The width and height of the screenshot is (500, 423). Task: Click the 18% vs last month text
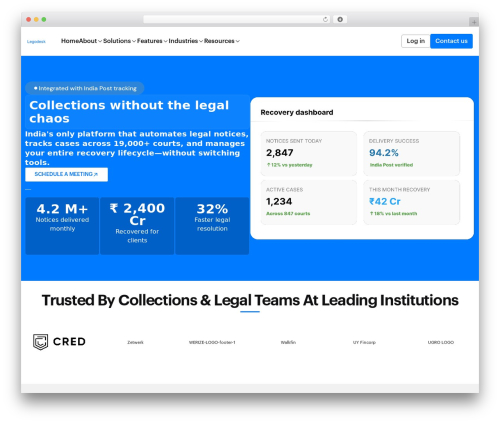coord(393,214)
